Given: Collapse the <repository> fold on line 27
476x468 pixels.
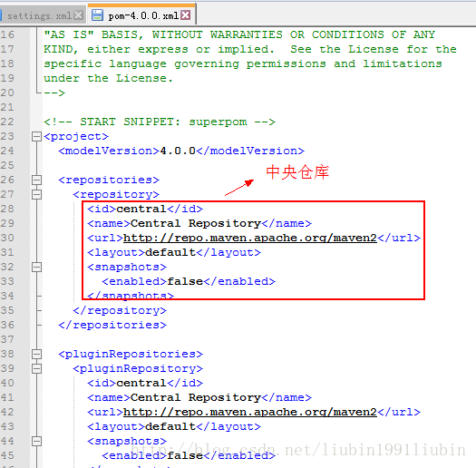Looking at the screenshot, I should tap(36, 194).
